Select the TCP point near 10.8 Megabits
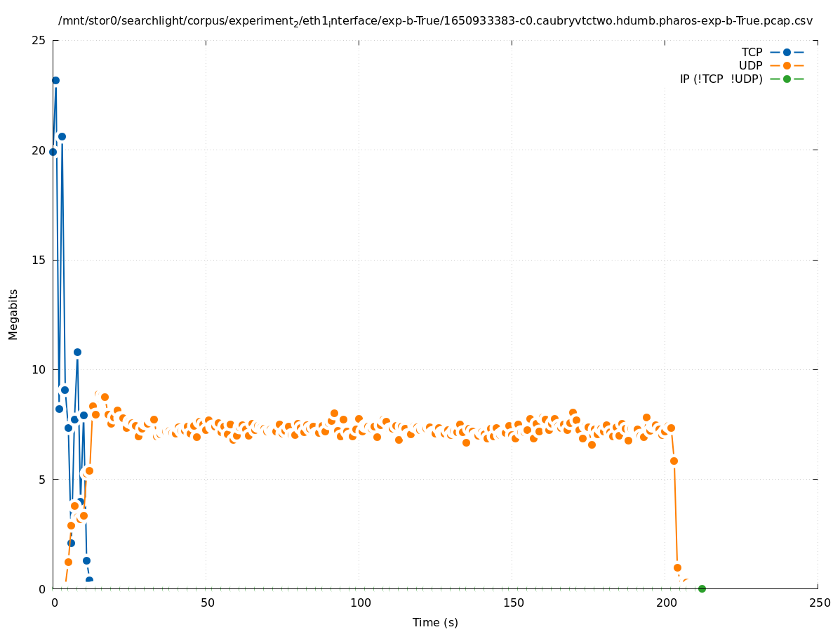Screen dimensions: 840x632 (77, 353)
